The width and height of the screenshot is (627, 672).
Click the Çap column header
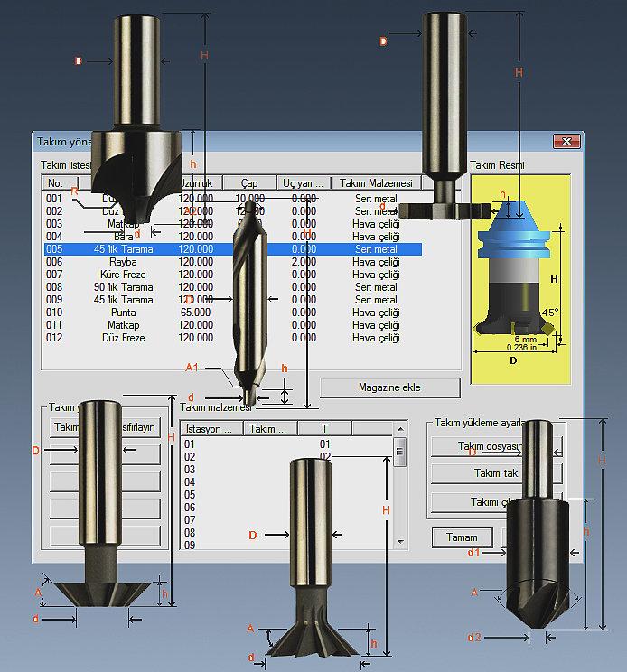[249, 183]
